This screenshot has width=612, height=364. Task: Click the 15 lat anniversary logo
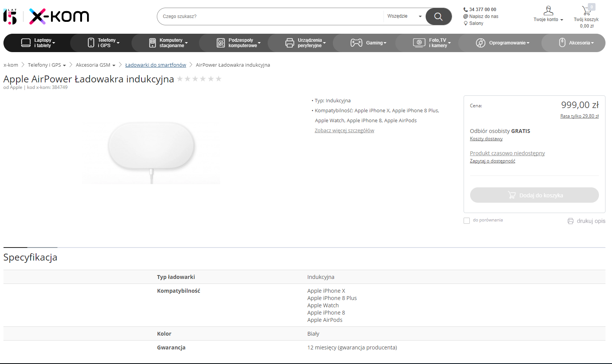(10, 16)
